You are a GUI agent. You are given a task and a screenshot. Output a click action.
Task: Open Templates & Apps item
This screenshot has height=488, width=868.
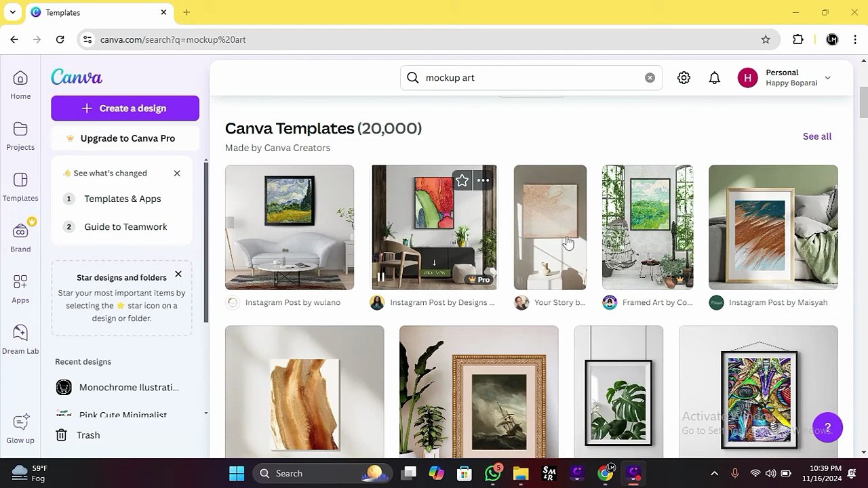pyautogui.click(x=123, y=199)
